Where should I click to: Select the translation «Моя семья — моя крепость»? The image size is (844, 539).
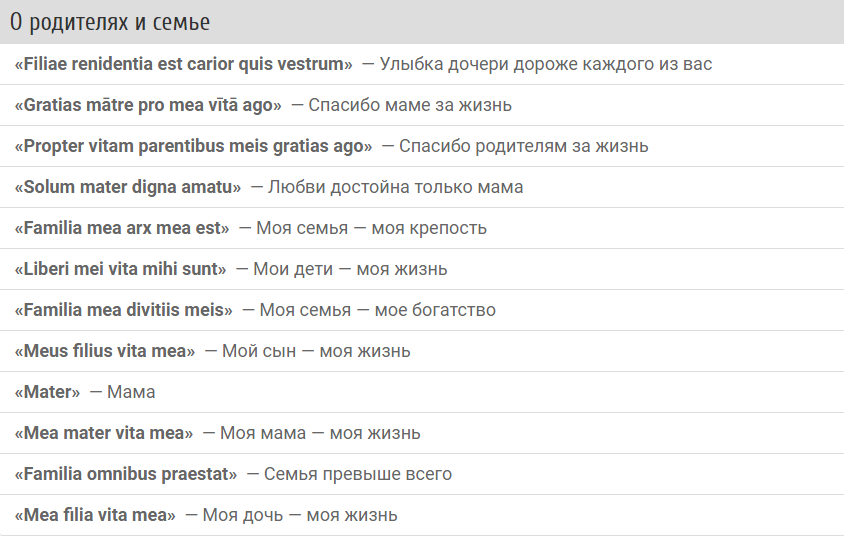371,228
